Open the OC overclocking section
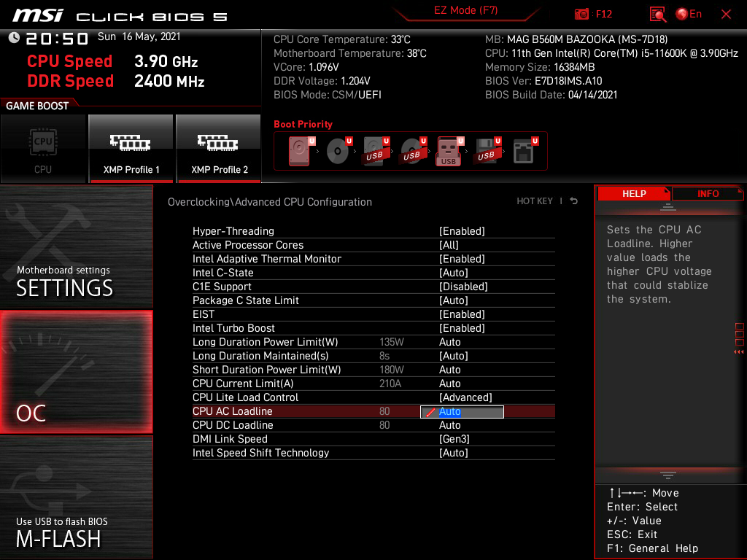 pyautogui.click(x=76, y=373)
